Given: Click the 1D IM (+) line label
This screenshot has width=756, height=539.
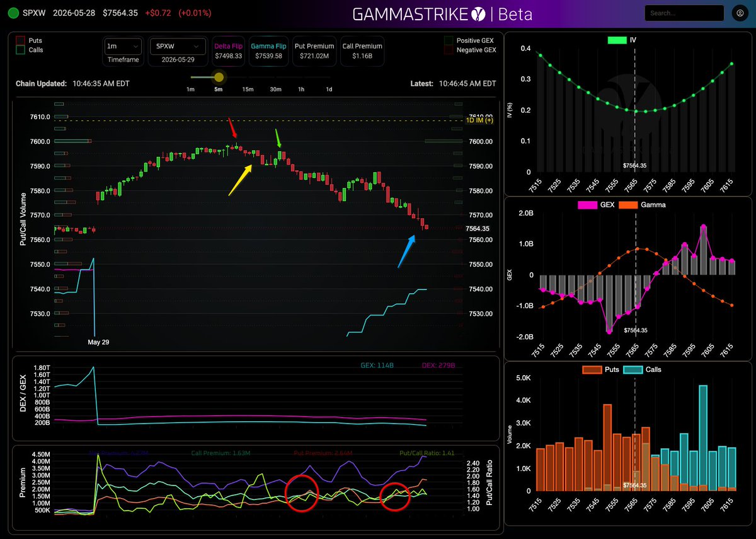Looking at the screenshot, I should click(479, 120).
